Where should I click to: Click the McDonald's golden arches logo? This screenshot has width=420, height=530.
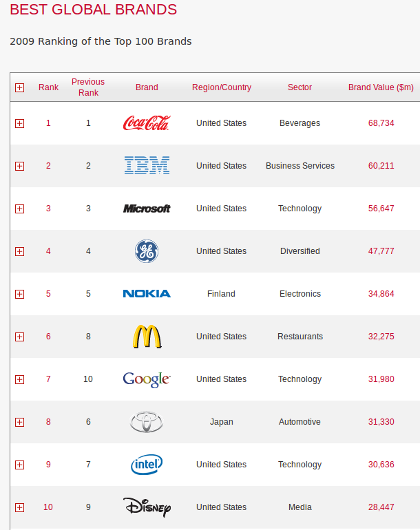coord(147,337)
